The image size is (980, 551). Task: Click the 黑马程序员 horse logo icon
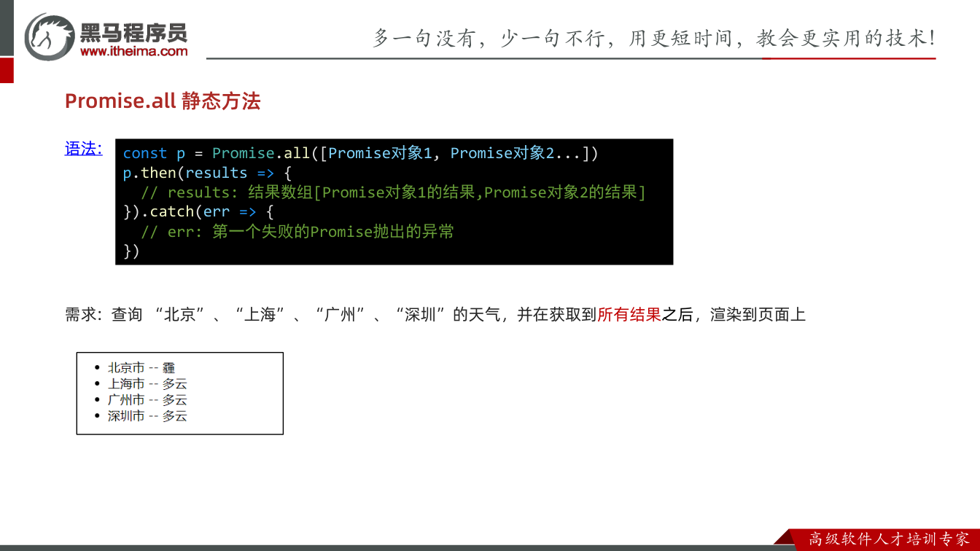click(50, 36)
